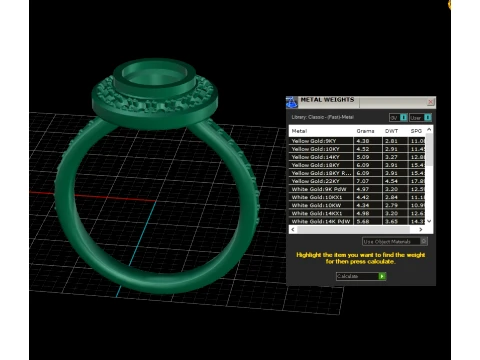Select the Yellow Gold:18KY R... row
Image resolution: width=480 pixels, height=360 pixels.
(x=357, y=173)
